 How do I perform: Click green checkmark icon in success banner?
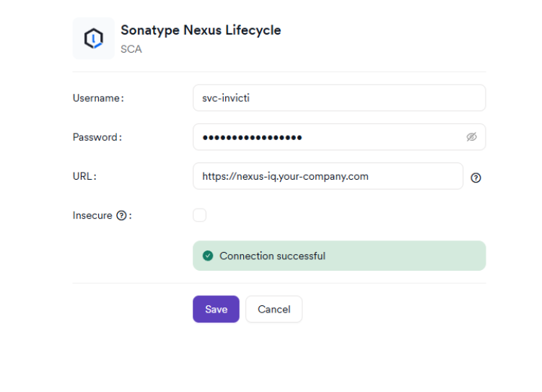click(x=208, y=256)
